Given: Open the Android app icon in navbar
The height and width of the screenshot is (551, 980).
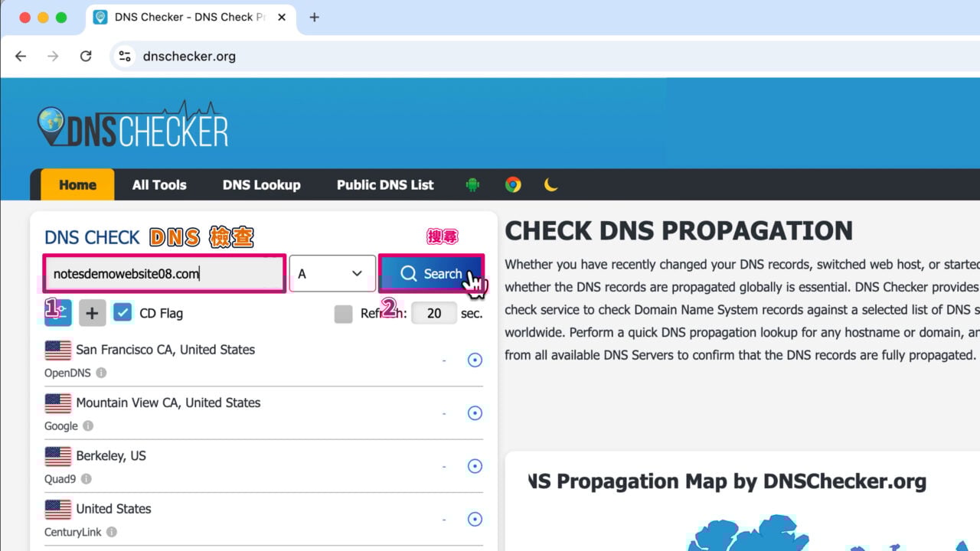Looking at the screenshot, I should (472, 184).
